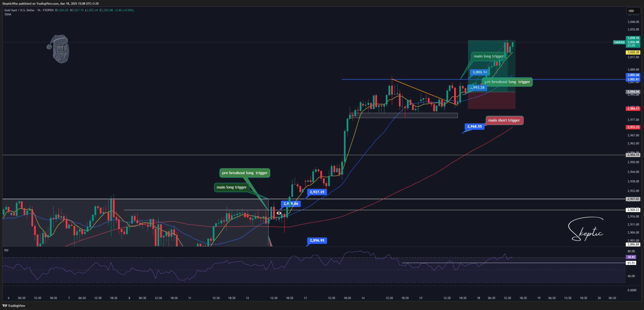The height and width of the screenshot is (310, 644).
Task: Click the 2,950.00 price scale value
Action: click(633, 162)
